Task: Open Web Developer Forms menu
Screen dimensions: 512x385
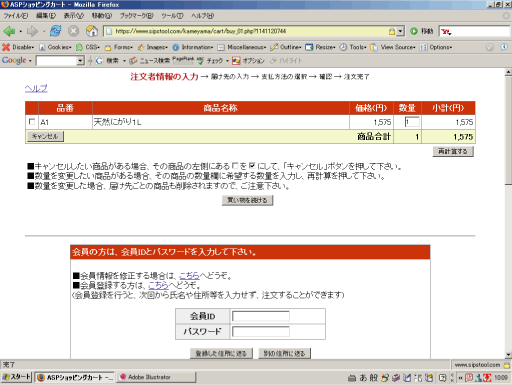Action: [x=119, y=47]
